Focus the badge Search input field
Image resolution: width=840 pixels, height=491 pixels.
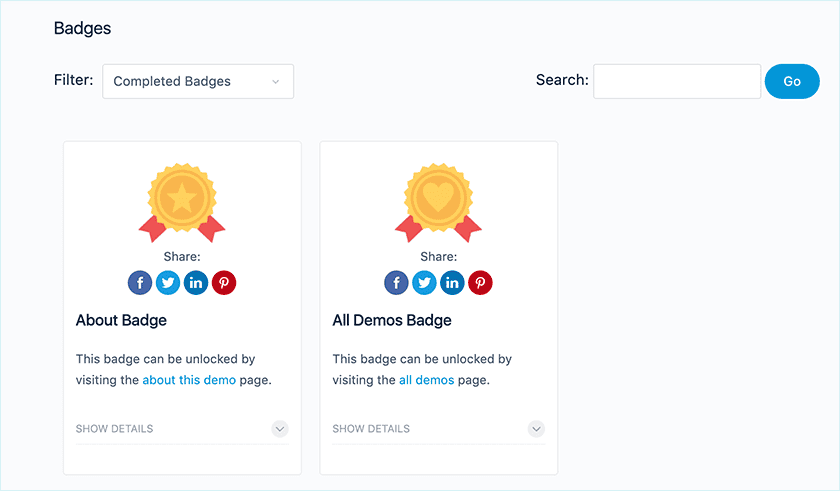point(677,82)
